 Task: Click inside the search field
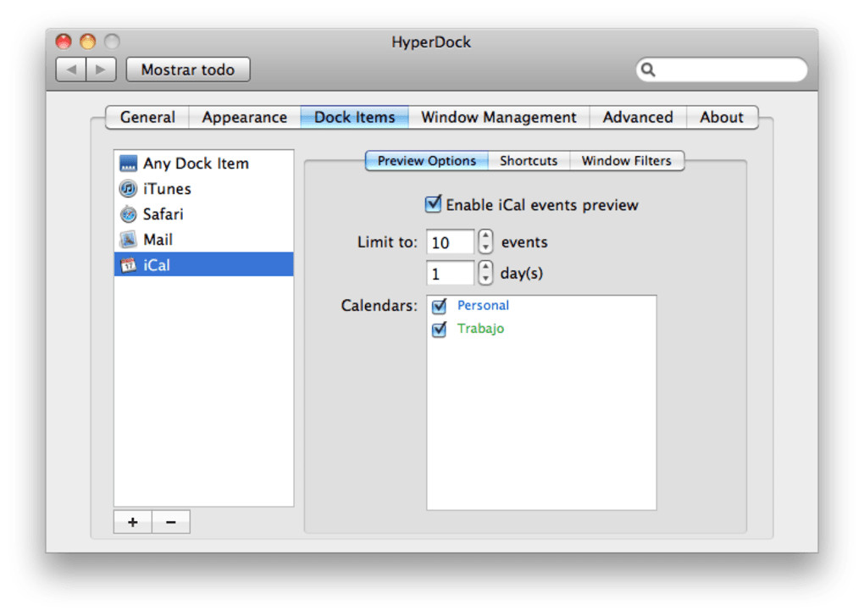coord(722,69)
